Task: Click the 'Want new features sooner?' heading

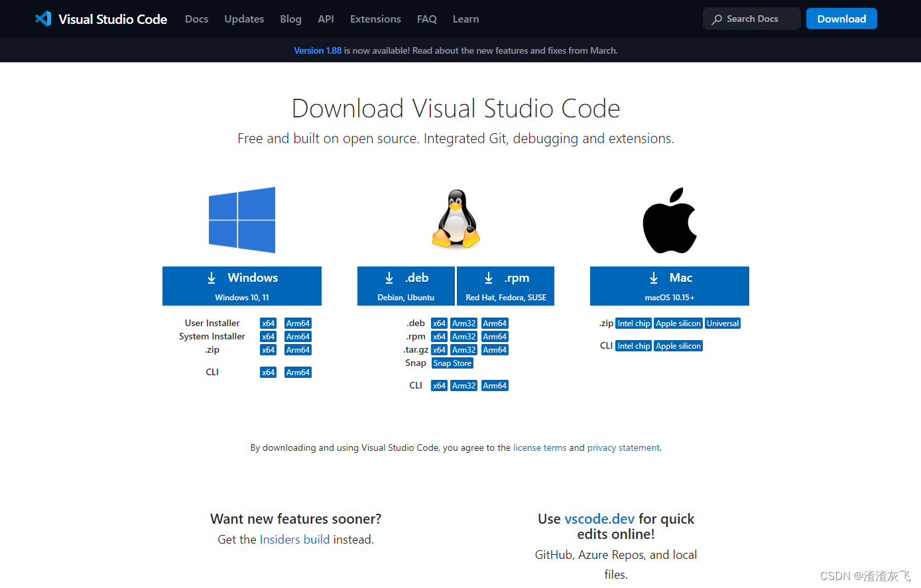Action: tap(296, 519)
